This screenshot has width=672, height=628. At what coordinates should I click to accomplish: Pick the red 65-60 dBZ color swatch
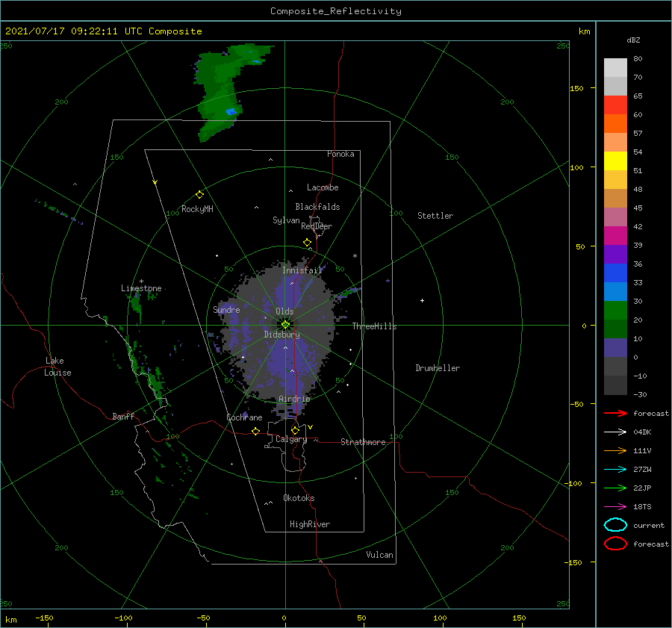[x=615, y=105]
